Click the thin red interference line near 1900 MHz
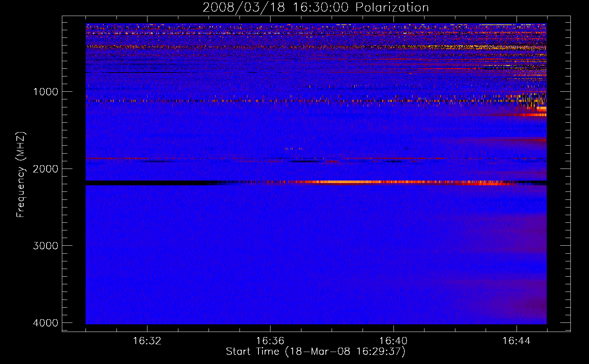Image resolution: width=589 pixels, height=364 pixels. [316, 159]
